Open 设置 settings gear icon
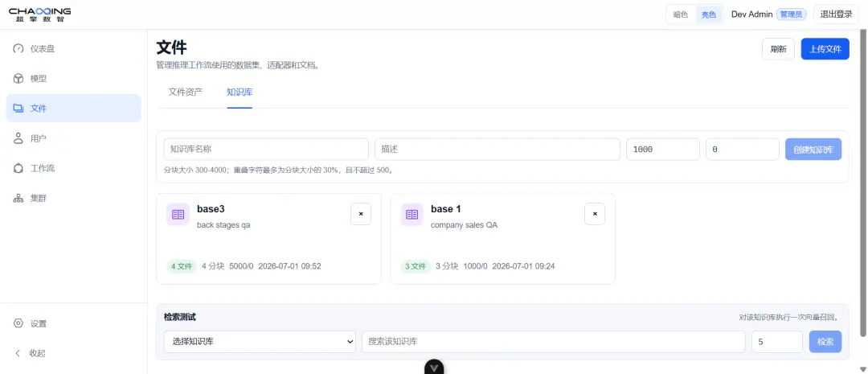Viewport: 868px width, 374px height. [x=18, y=323]
